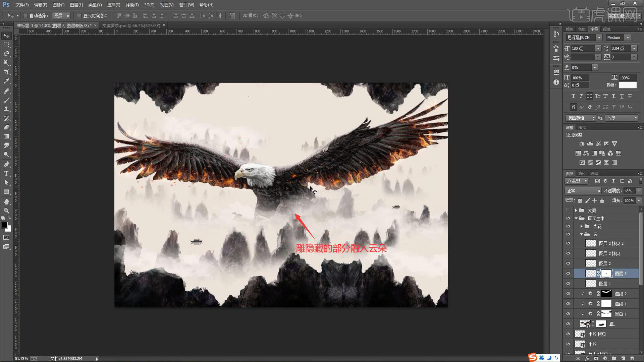Enable the 显示变换控件 checkbox
This screenshot has height=362, width=644.
pyautogui.click(x=79, y=16)
